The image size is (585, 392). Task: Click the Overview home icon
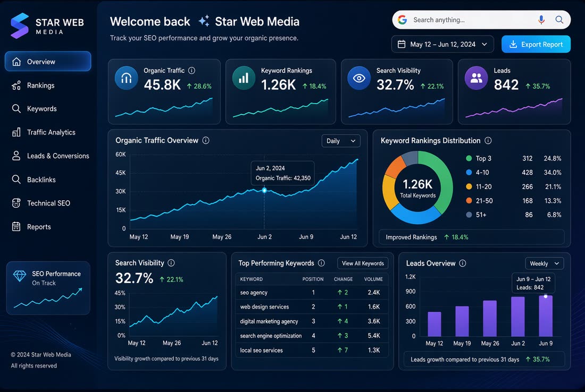pyautogui.click(x=16, y=62)
